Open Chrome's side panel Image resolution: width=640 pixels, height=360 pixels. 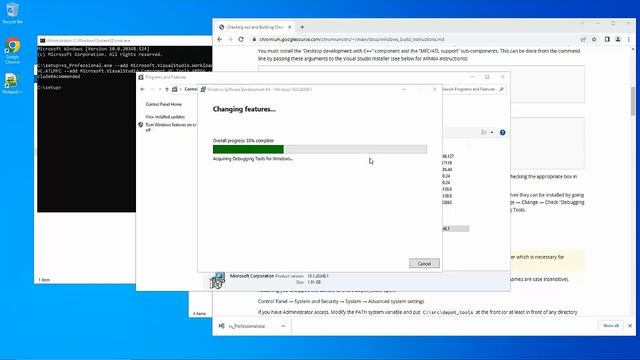(607, 39)
